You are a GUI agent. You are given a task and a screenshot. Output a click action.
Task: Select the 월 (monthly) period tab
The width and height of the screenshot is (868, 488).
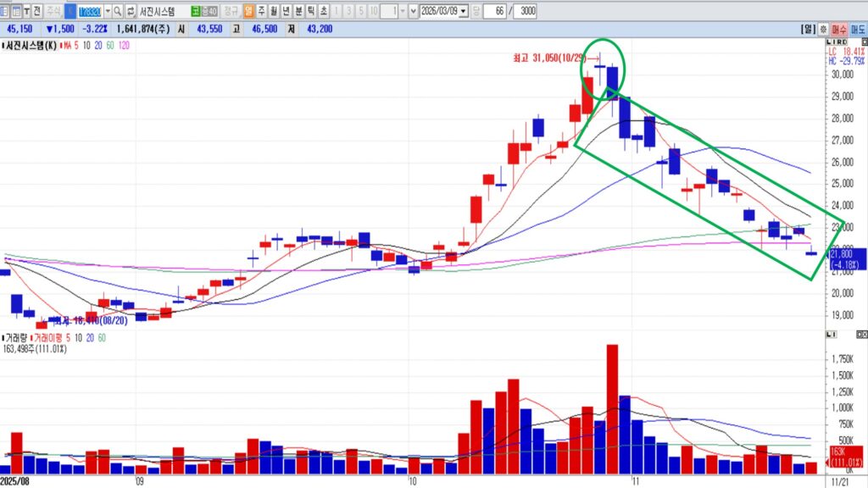click(x=273, y=11)
